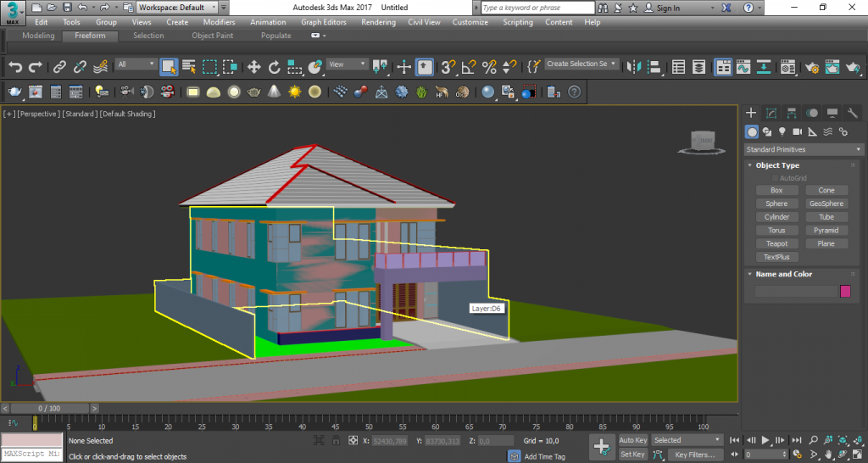
Task: Open Render Setup teapot icon
Action: 812,67
